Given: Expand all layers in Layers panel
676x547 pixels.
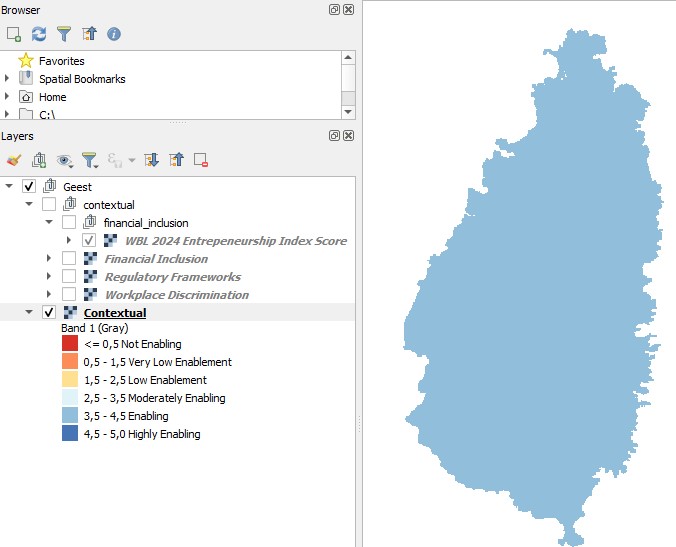Looking at the screenshot, I should (151, 160).
